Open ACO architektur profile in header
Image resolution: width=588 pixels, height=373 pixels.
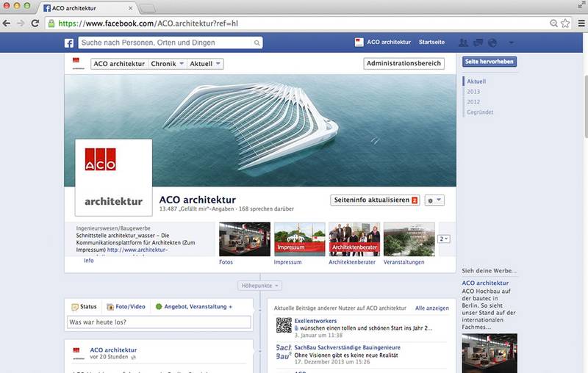[x=389, y=43]
